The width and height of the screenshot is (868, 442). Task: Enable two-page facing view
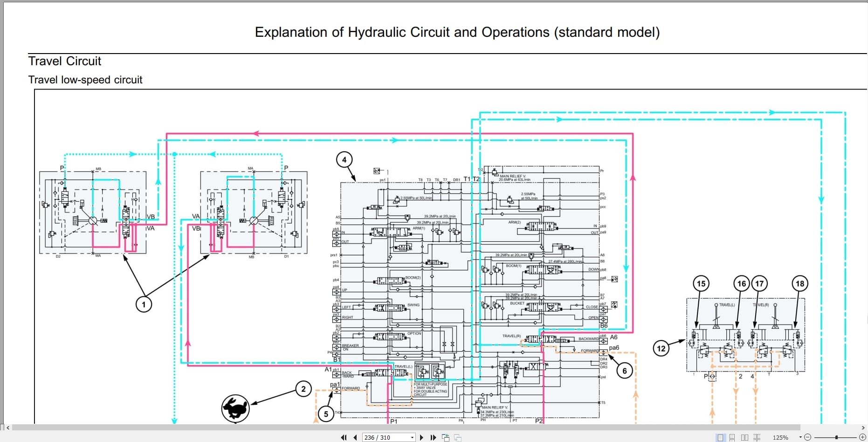[744, 437]
